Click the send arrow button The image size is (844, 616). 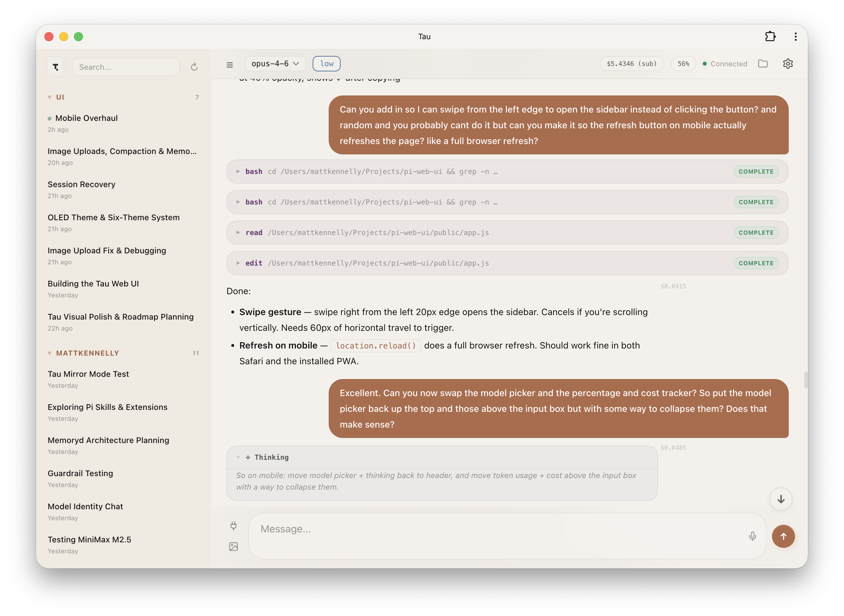tap(783, 536)
